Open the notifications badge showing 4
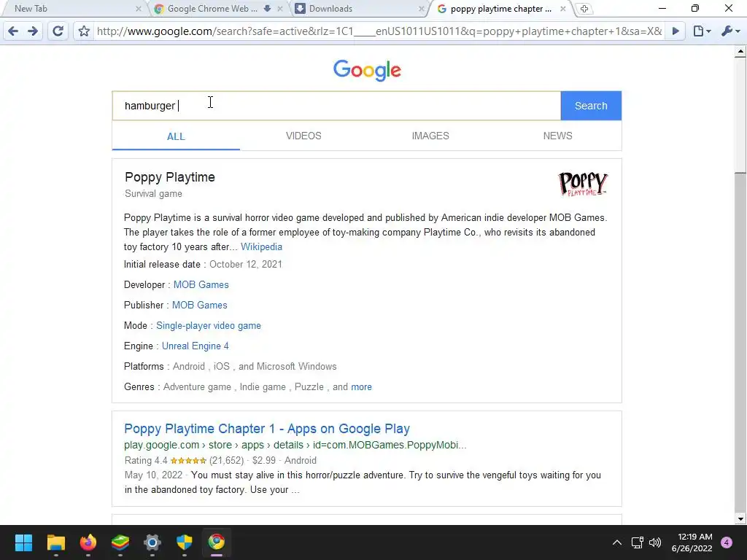The width and height of the screenshot is (747, 560). [727, 542]
